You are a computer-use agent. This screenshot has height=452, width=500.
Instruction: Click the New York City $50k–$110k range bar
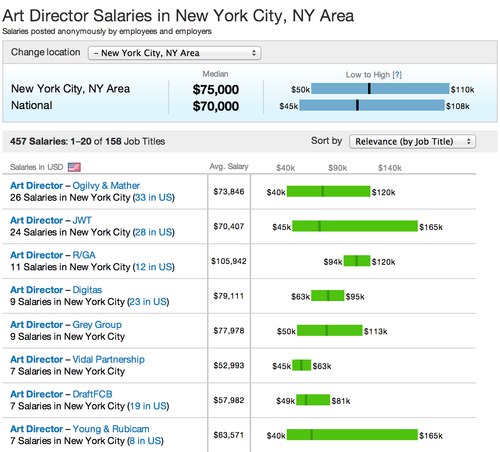380,89
